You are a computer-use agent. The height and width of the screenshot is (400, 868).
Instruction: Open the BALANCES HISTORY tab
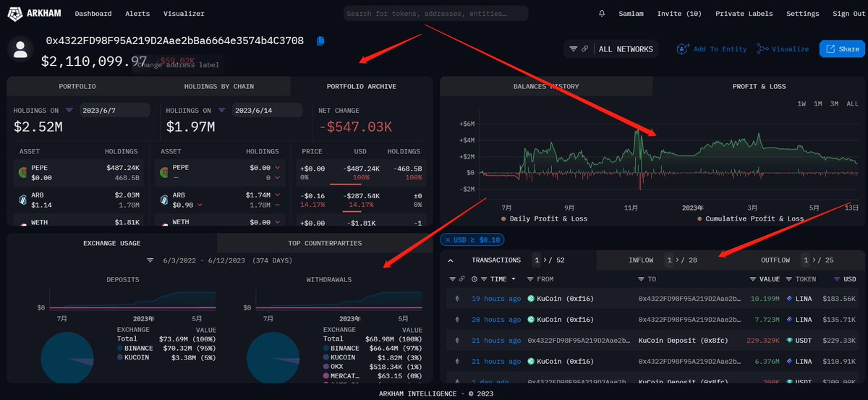click(x=546, y=86)
